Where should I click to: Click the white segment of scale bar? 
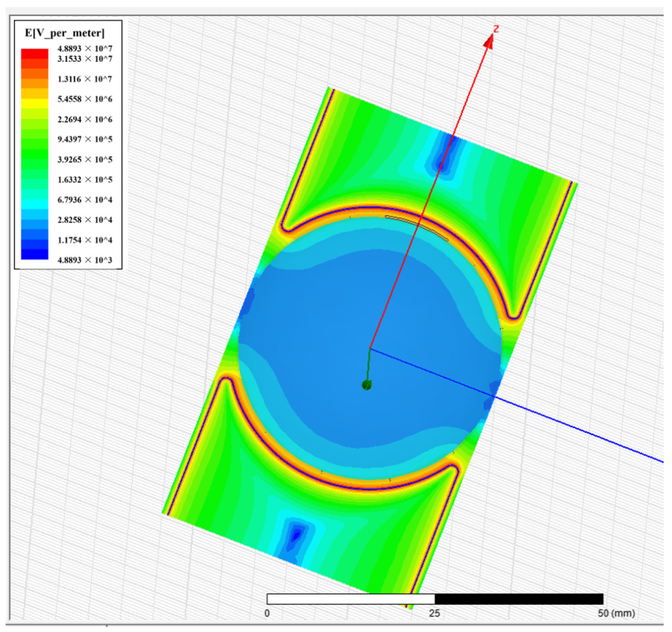pyautogui.click(x=351, y=598)
